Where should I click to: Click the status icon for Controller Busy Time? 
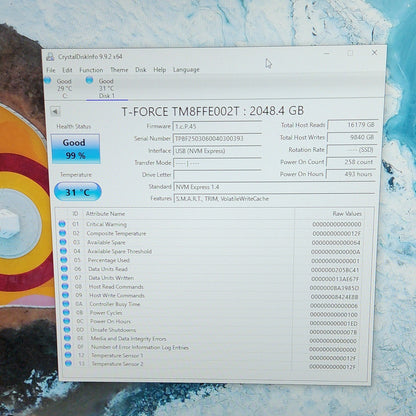[66, 304]
